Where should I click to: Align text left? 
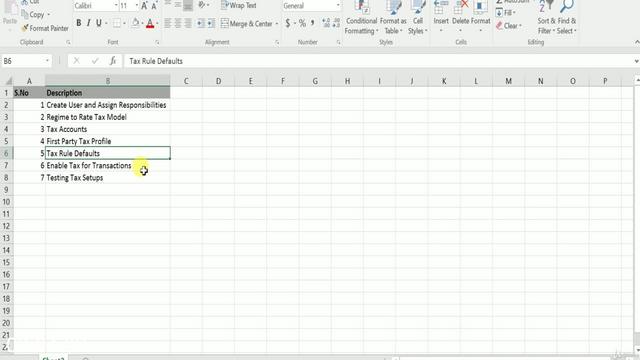click(x=168, y=24)
